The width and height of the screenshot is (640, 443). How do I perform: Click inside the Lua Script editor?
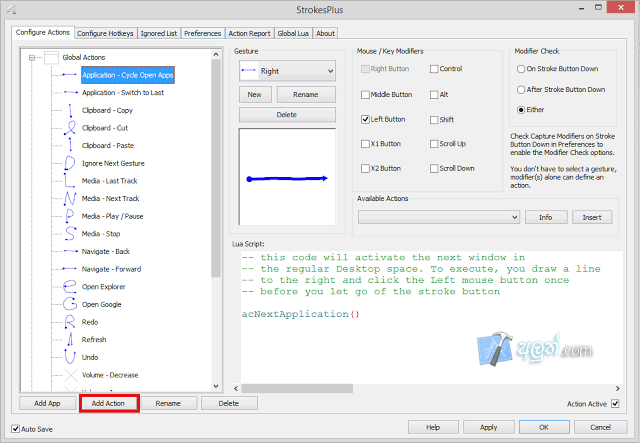coord(432,317)
